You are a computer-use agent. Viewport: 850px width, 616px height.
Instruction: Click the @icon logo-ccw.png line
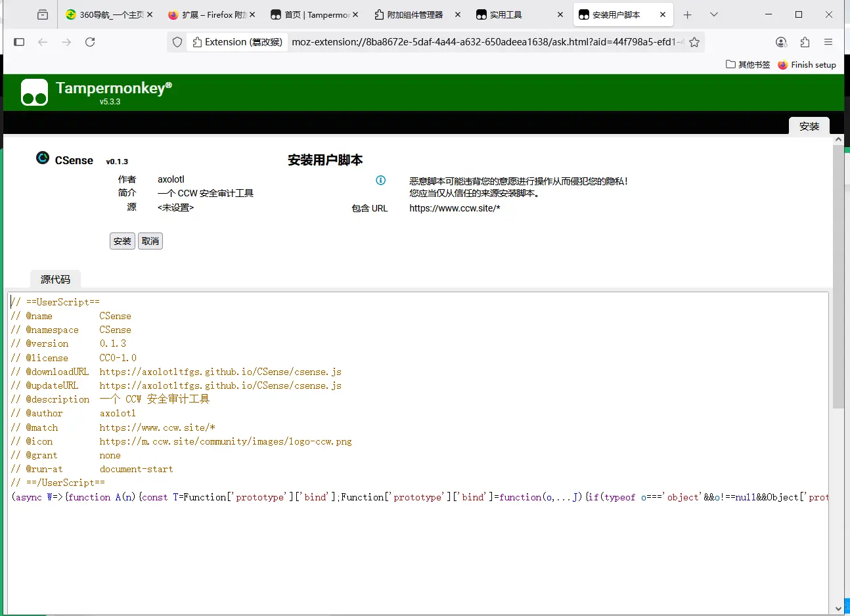[181, 441]
